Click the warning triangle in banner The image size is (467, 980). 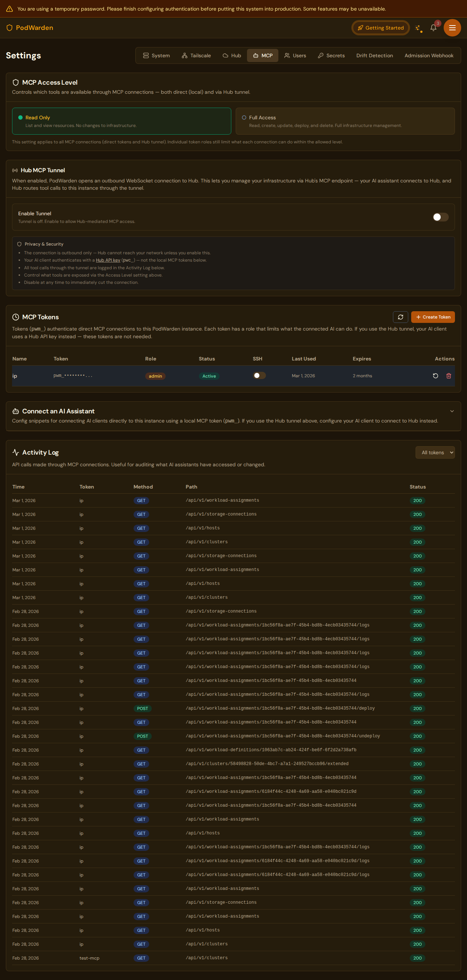tap(9, 9)
